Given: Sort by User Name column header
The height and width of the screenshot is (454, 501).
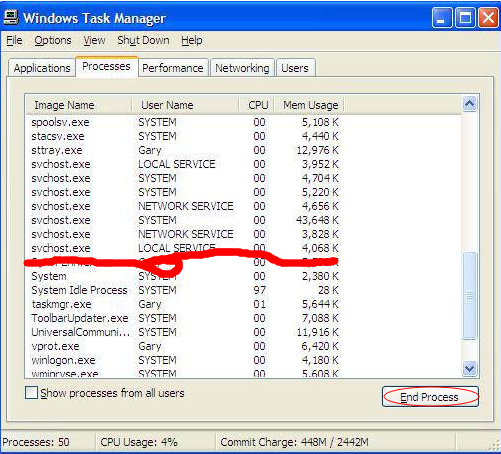Looking at the screenshot, I should pos(185,105).
